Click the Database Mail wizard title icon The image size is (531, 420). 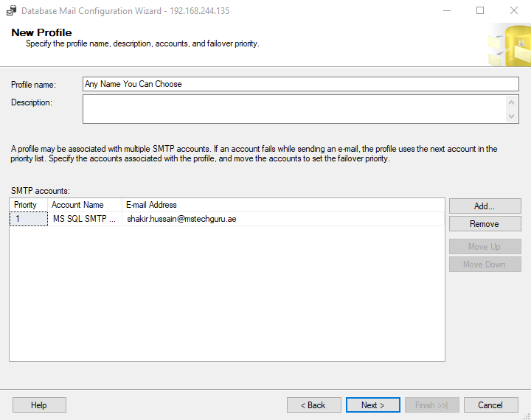(11, 11)
